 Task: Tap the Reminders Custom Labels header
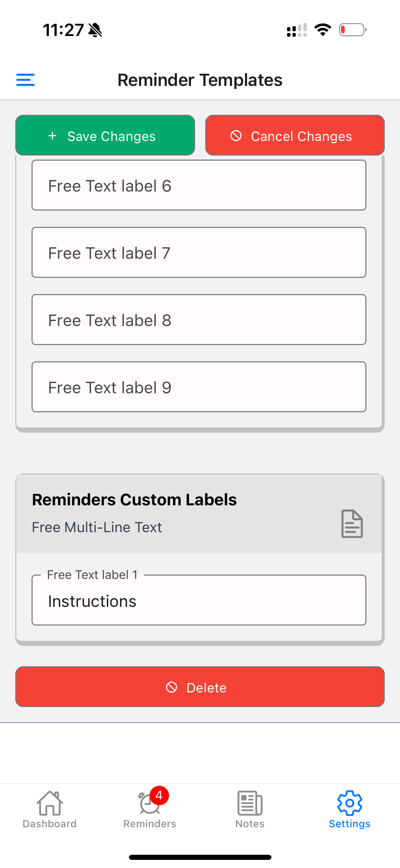[x=134, y=500]
